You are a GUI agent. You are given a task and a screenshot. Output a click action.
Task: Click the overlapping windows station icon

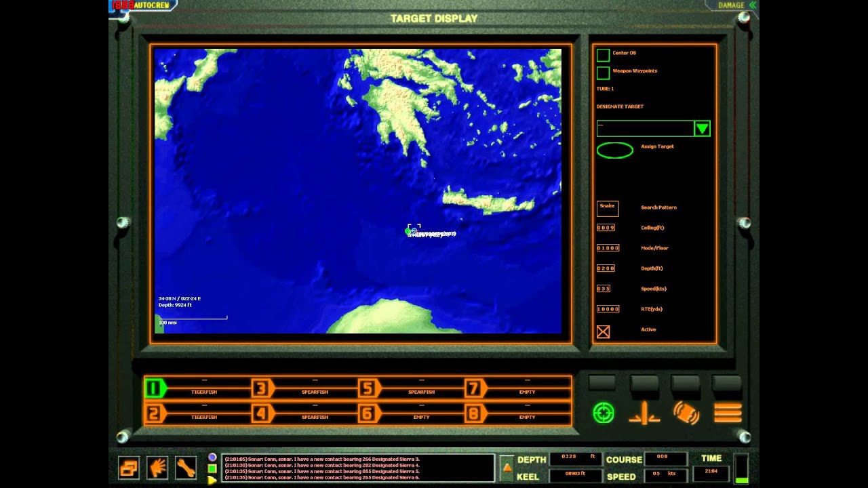click(129, 468)
